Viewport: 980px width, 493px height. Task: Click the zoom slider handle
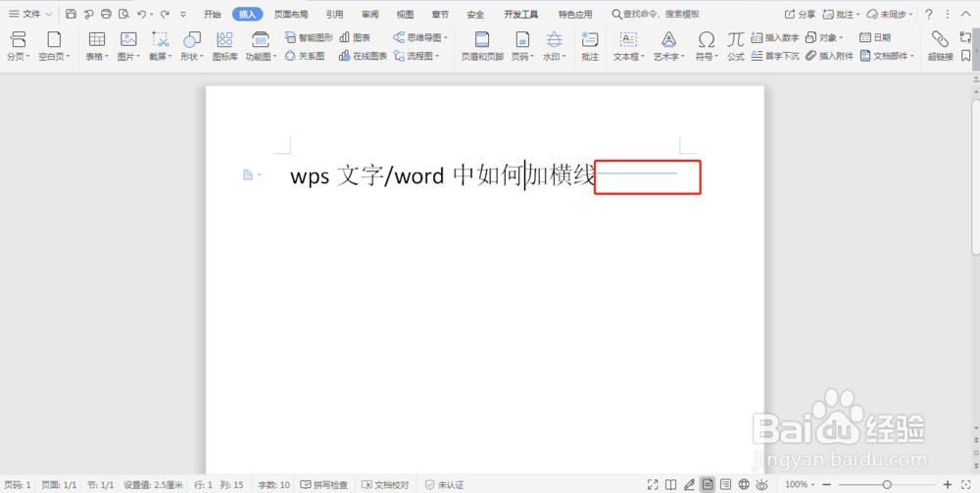pos(887,484)
